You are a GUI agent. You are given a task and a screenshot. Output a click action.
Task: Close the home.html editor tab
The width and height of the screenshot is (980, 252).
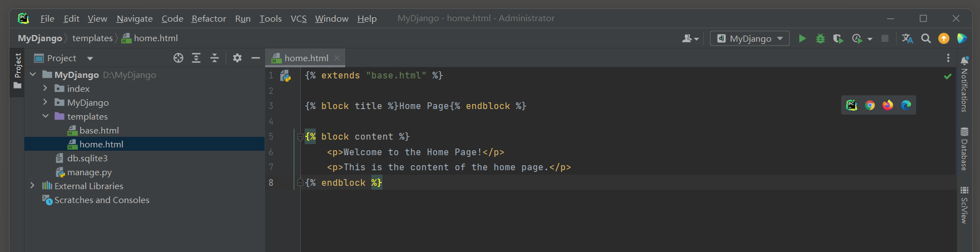coord(337,58)
